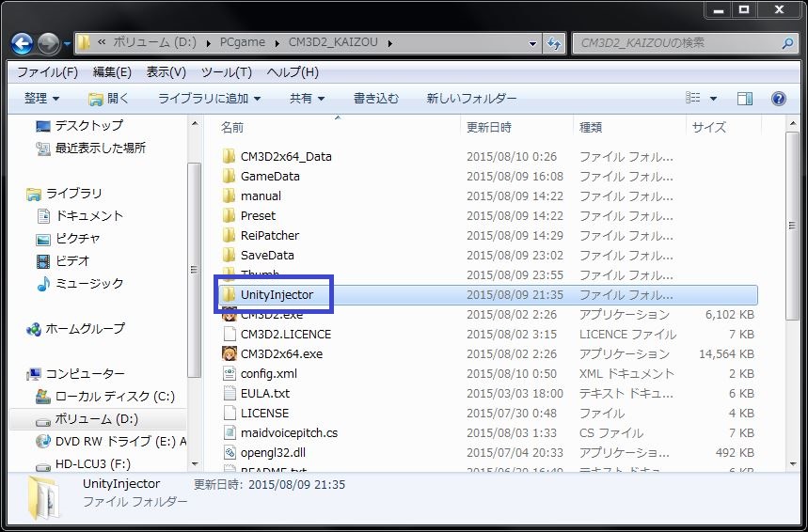Select EULA.txt file icon
This screenshot has height=532, width=808.
[x=229, y=394]
